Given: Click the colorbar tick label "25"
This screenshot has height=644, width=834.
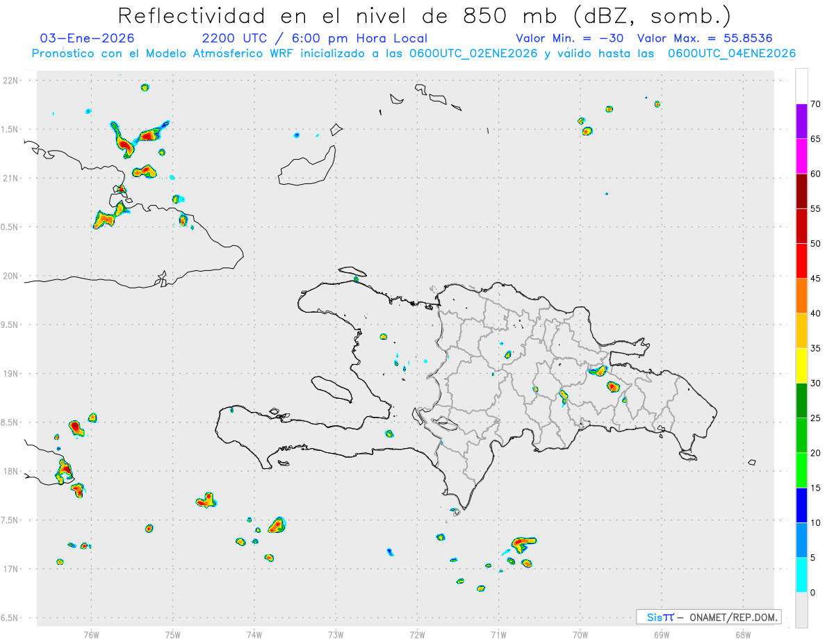Looking at the screenshot, I should click(816, 418).
